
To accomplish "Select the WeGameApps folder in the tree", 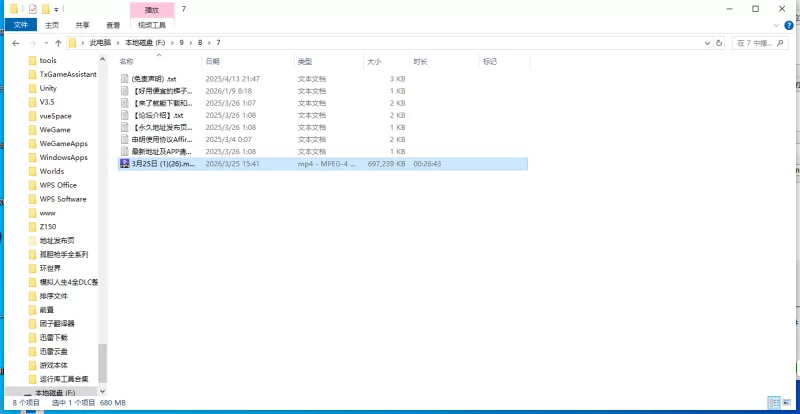I will click(x=63, y=143).
